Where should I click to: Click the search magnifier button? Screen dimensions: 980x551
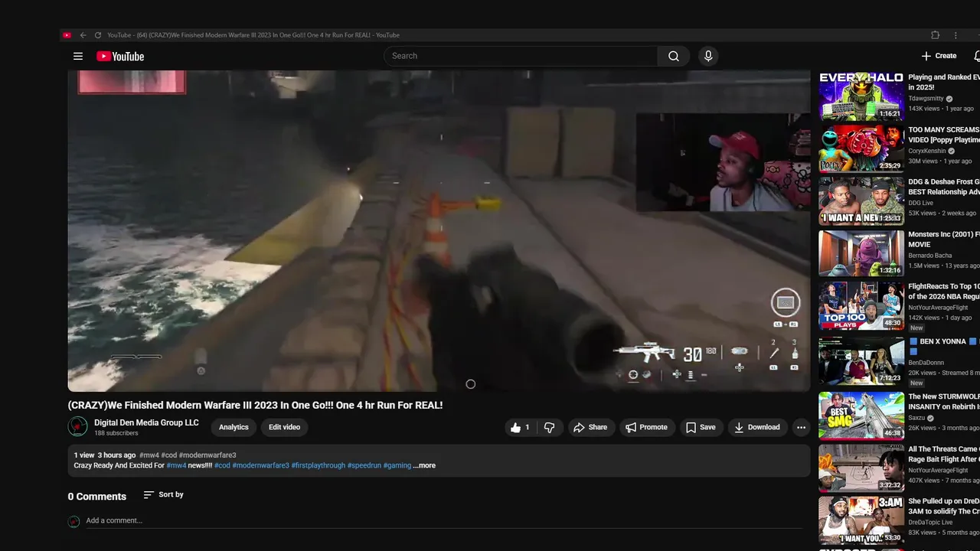coord(673,56)
